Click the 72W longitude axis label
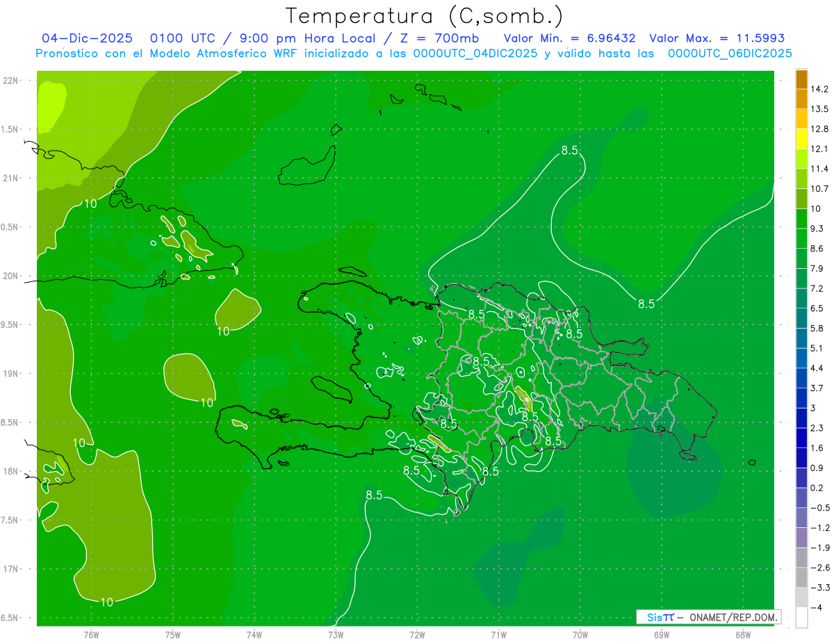This screenshot has height=644, width=834. coord(417,634)
